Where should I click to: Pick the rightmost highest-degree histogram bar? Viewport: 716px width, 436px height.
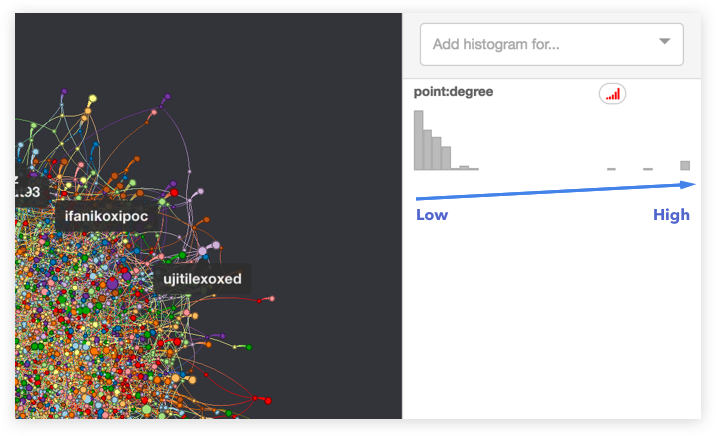[685, 165]
